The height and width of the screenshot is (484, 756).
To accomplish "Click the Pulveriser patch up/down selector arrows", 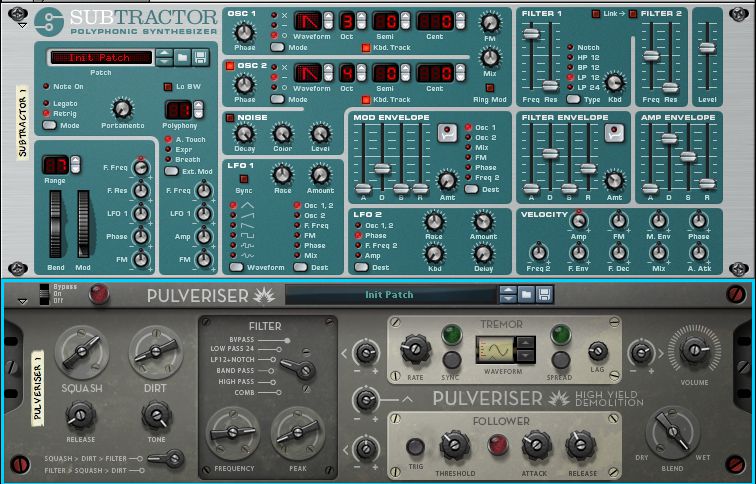I will click(508, 294).
